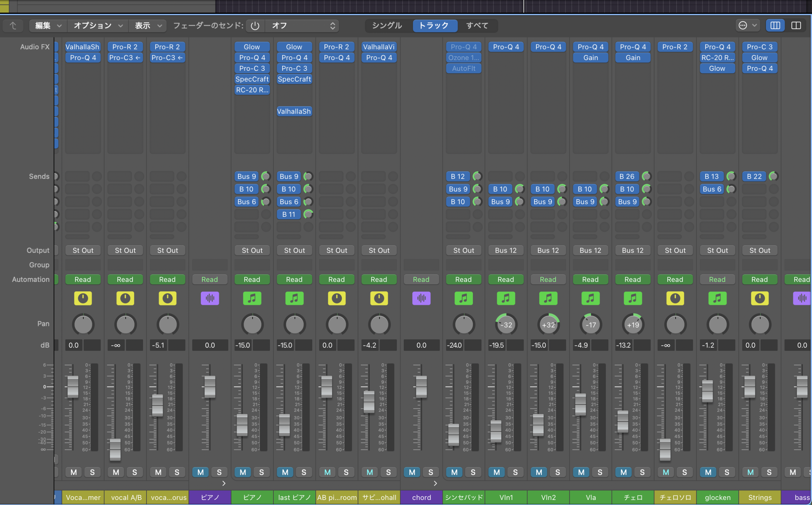Click the back arrow icon in mixer toolbar

13,26
